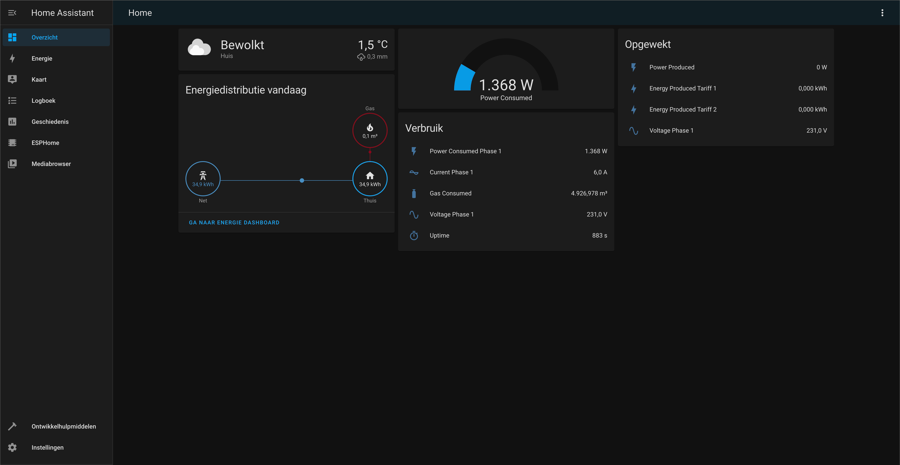Click the Mediabrowser icon
This screenshot has height=465, width=900.
pos(12,163)
